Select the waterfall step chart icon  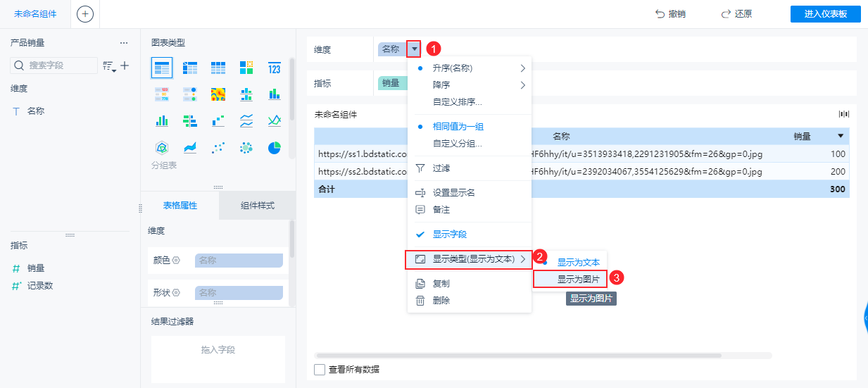(x=218, y=120)
